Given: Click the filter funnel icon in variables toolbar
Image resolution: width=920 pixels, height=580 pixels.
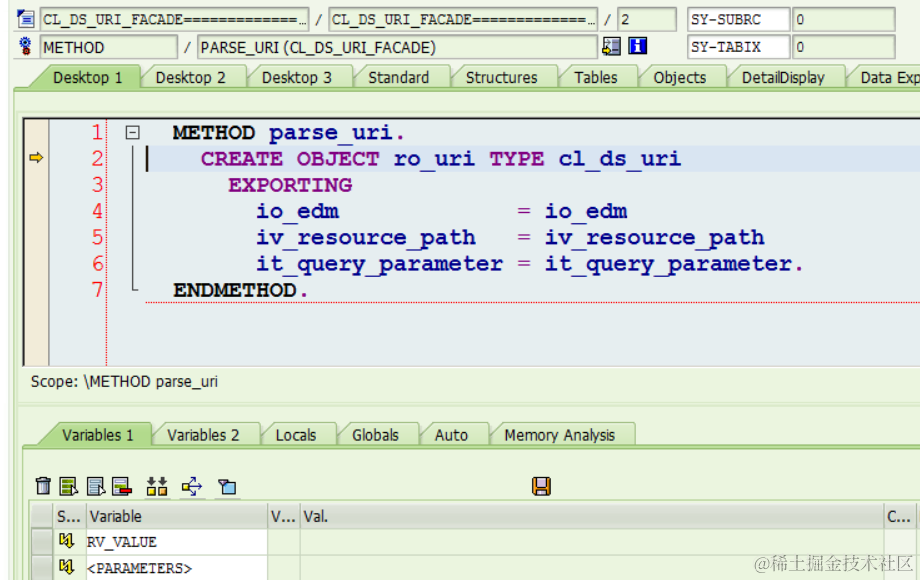Looking at the screenshot, I should pyautogui.click(x=227, y=486).
